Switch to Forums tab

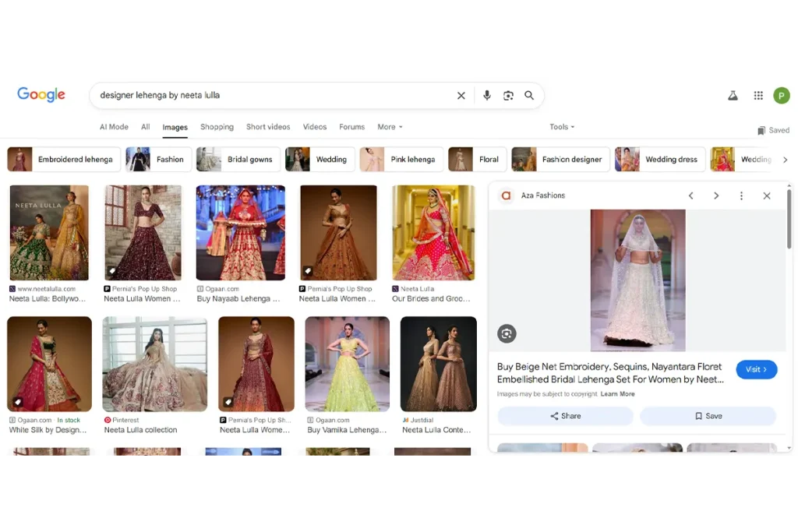pyautogui.click(x=351, y=127)
